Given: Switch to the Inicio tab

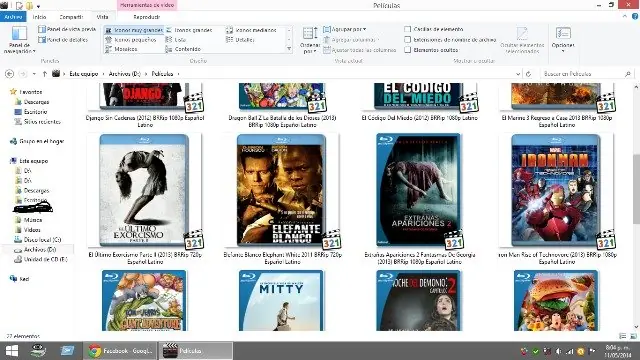Looking at the screenshot, I should tap(39, 17).
